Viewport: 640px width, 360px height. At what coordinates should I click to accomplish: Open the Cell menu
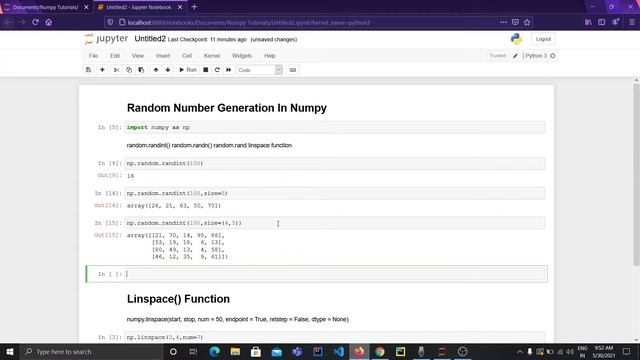click(187, 56)
